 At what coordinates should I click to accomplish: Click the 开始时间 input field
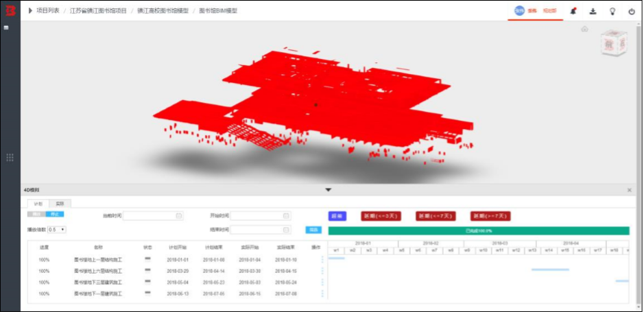(261, 216)
